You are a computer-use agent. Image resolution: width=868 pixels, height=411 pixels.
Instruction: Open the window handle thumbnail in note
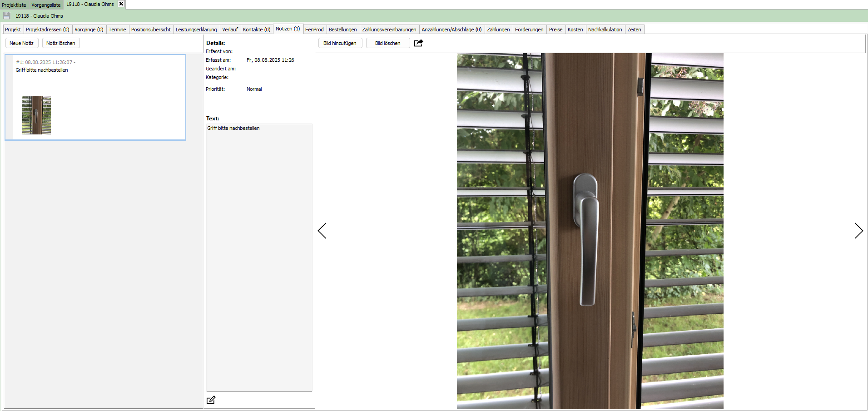pyautogui.click(x=36, y=115)
